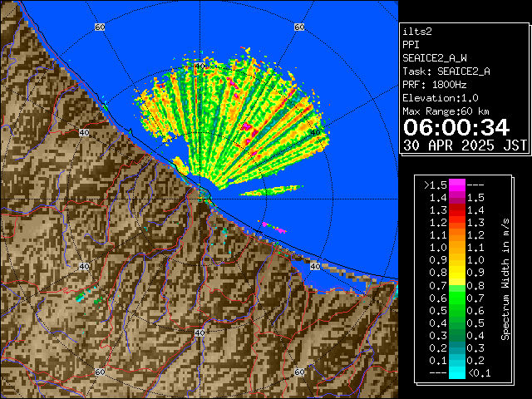
Task: Select the Elevation:1.0 value
Action: pos(441,98)
